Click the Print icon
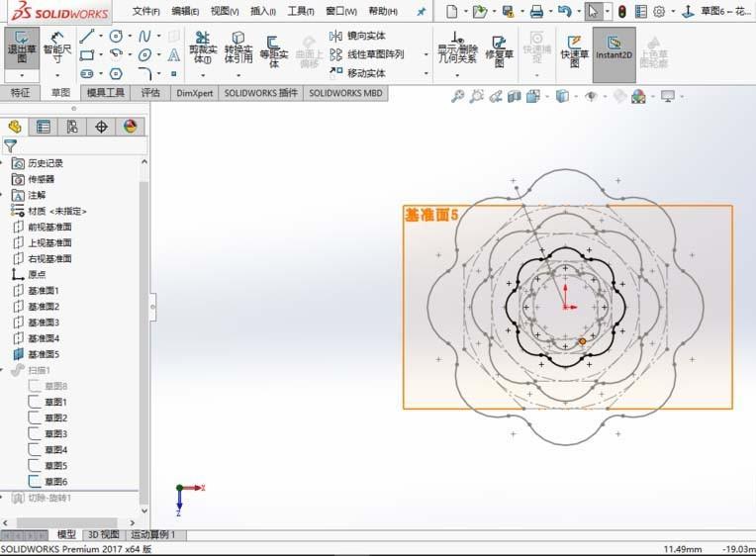This screenshot has width=756, height=556. (536, 12)
